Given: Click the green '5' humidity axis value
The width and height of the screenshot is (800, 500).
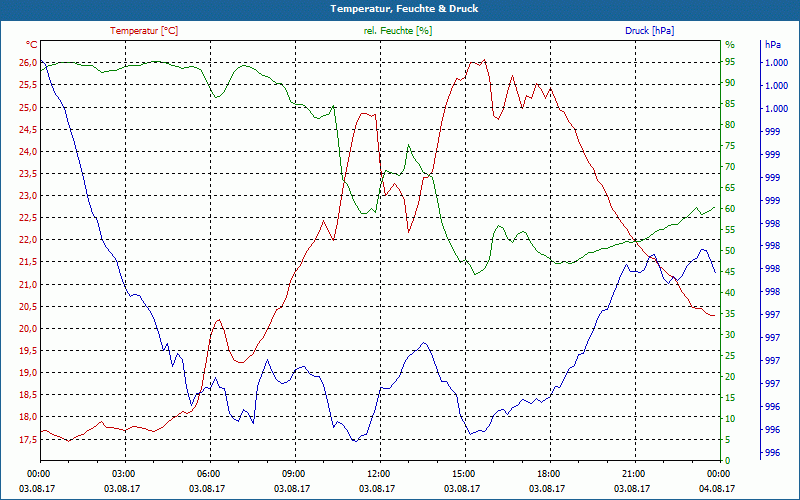Looking at the screenshot, I should 728,440.
